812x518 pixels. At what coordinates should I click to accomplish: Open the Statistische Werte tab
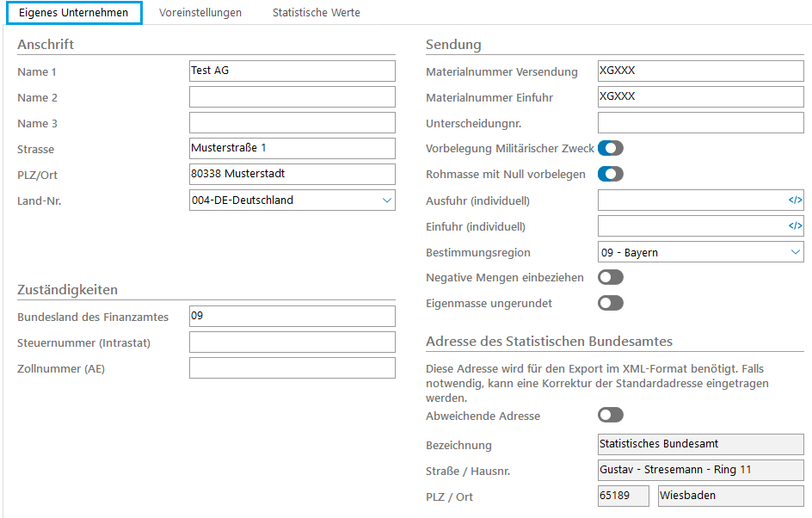[316, 13]
